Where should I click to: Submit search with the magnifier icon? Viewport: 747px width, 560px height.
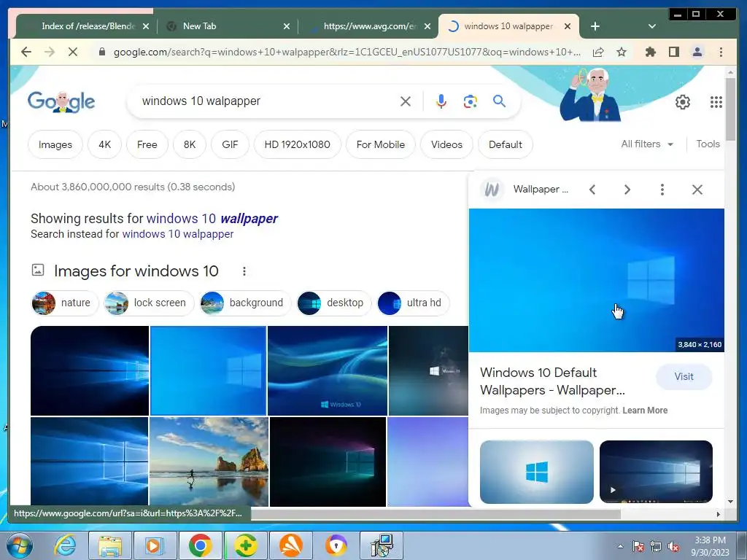point(499,101)
